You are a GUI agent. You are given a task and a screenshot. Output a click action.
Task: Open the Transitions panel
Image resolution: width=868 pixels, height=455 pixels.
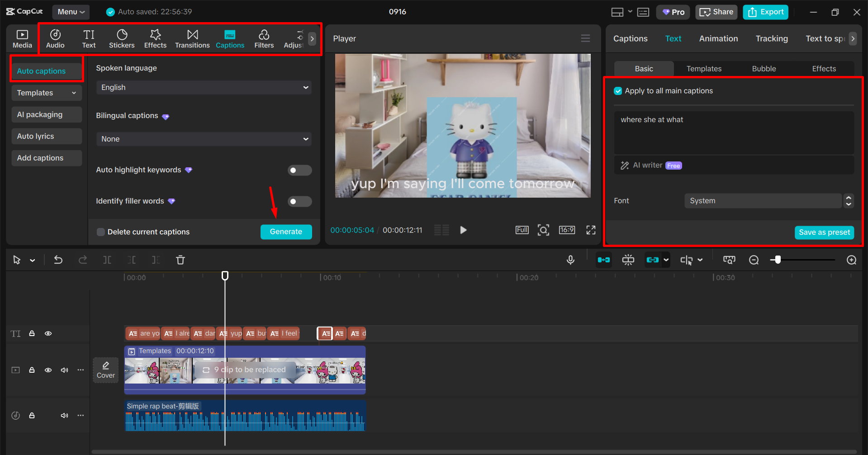coord(192,39)
